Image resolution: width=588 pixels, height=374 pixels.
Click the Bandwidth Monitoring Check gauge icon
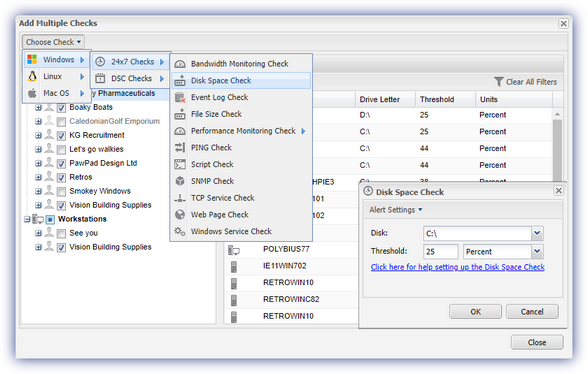coord(180,64)
